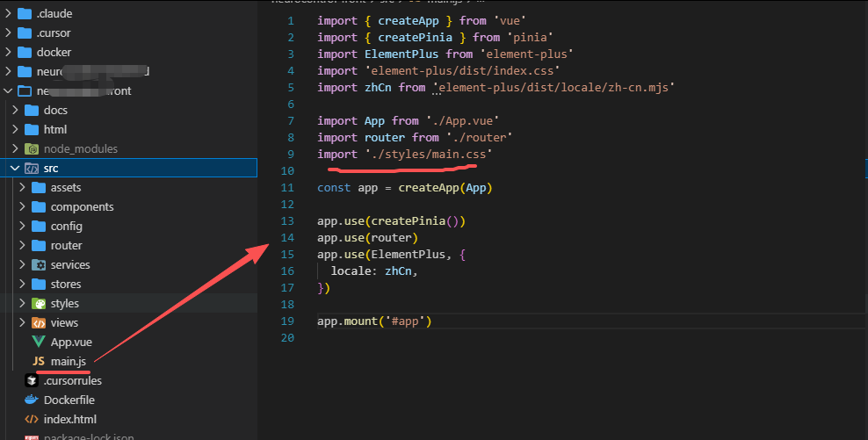The width and height of the screenshot is (868, 440).
Task: Select the stores folder label
Action: [x=66, y=285]
